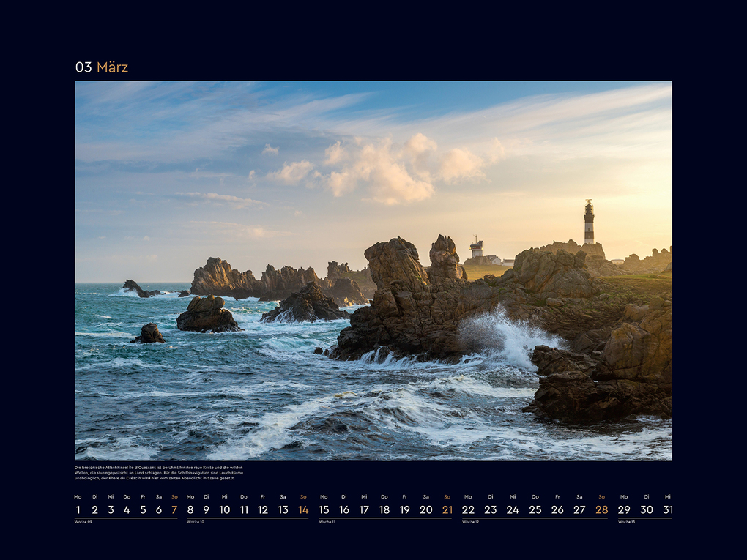Click the Île d'Ouessant description text
The height and width of the screenshot is (560, 747).
pyautogui.click(x=160, y=473)
